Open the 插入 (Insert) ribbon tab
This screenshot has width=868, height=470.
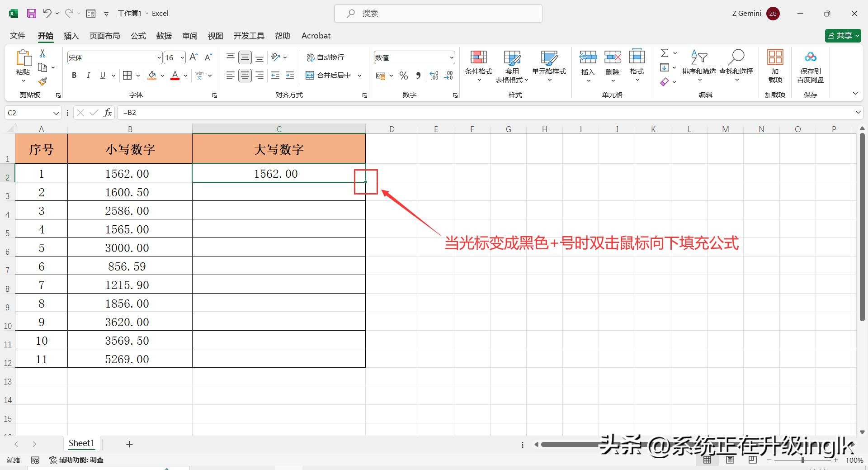[71, 36]
